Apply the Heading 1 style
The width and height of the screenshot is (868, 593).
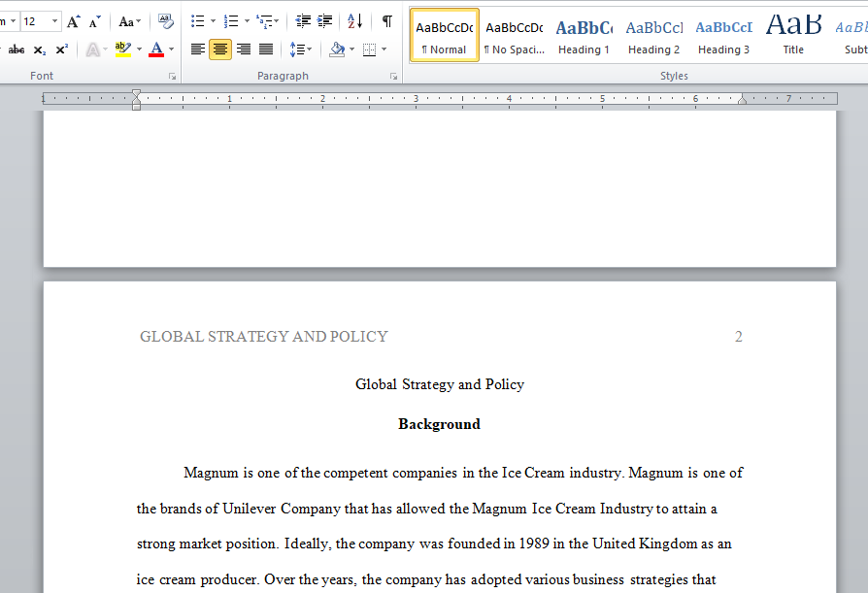point(584,35)
